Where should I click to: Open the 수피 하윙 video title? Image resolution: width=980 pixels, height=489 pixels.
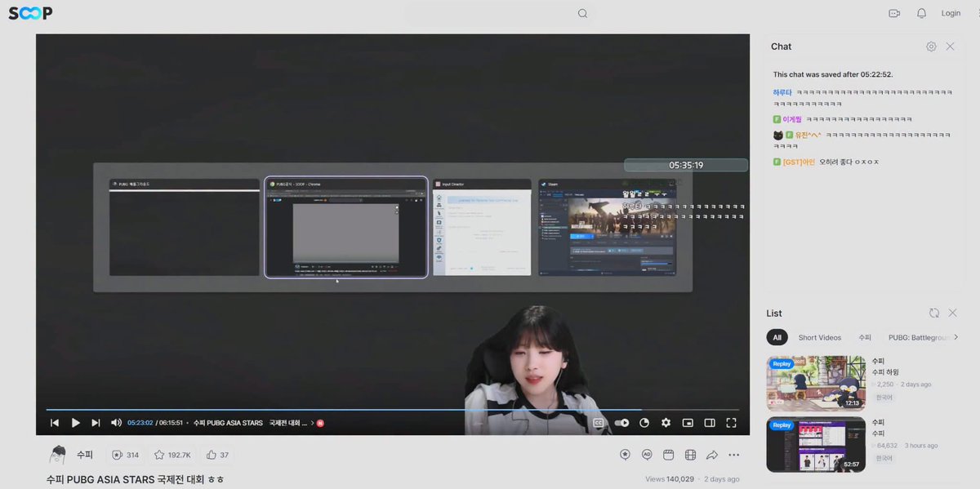884,372
